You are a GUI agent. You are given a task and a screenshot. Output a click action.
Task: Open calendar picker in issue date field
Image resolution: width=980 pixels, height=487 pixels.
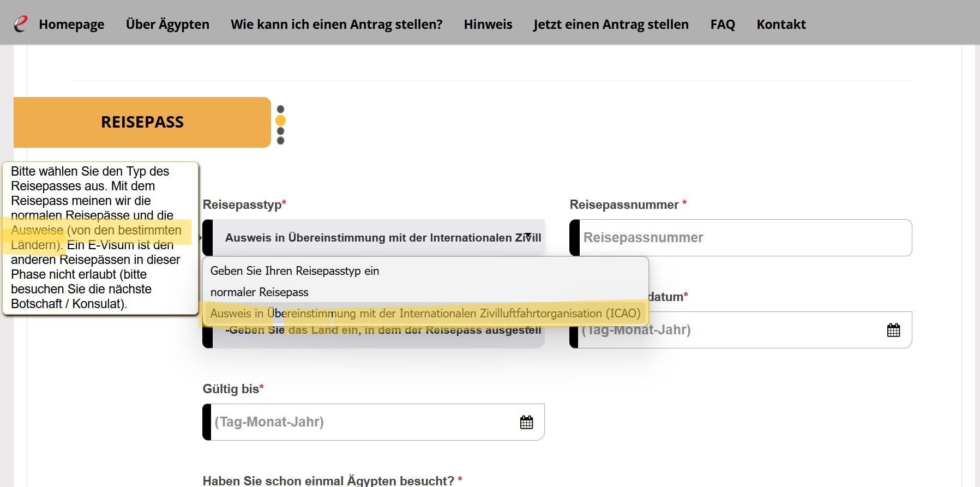click(893, 330)
